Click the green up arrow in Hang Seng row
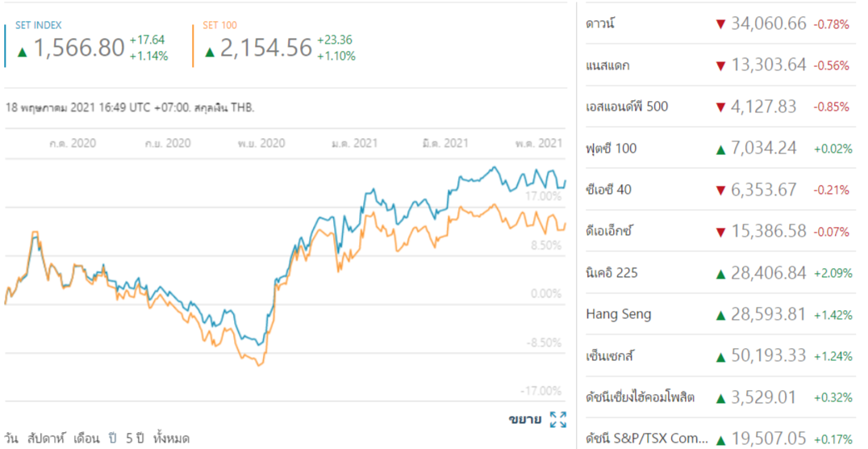This screenshot has height=449, width=868. 720,315
